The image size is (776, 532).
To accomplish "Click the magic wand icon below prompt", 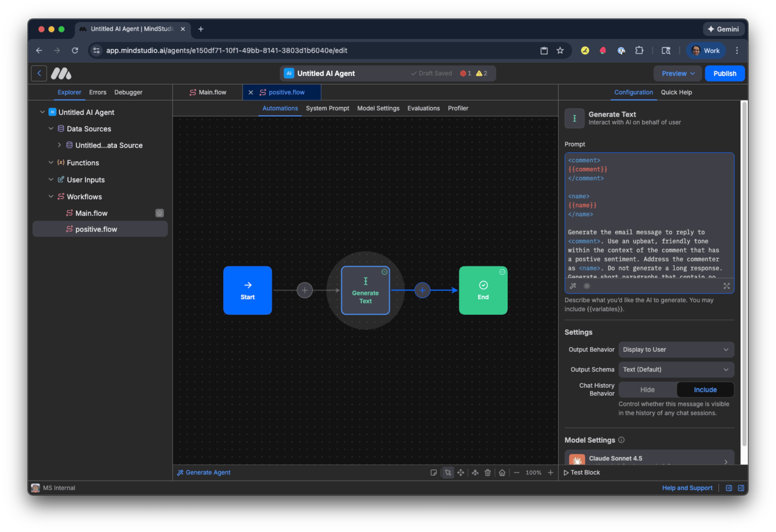I will tap(573, 286).
